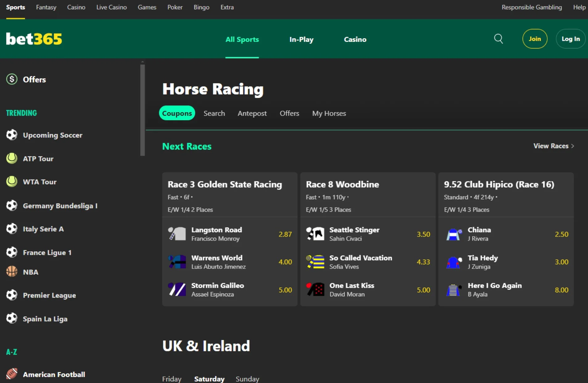Open NBA via basketball icon
Image resolution: width=588 pixels, height=383 pixels.
point(12,272)
